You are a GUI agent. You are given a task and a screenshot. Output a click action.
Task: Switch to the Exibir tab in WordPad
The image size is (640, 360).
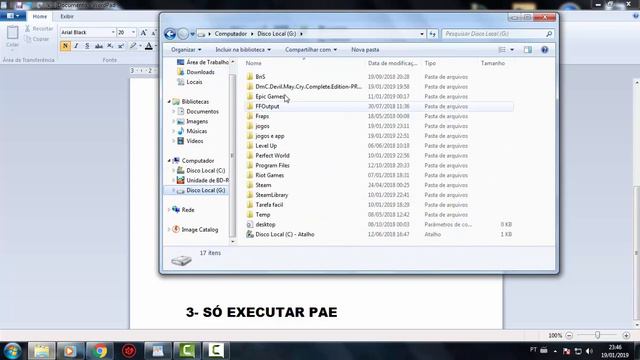[67, 16]
